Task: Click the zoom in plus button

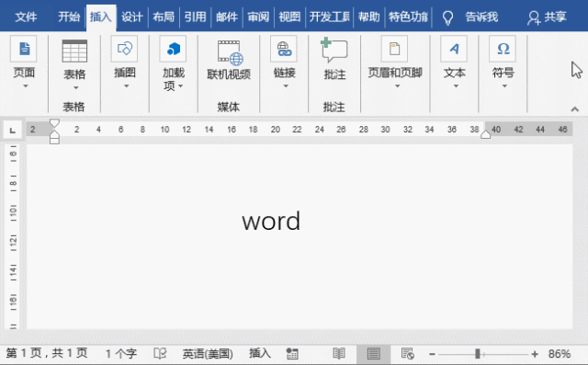Action: 535,354
